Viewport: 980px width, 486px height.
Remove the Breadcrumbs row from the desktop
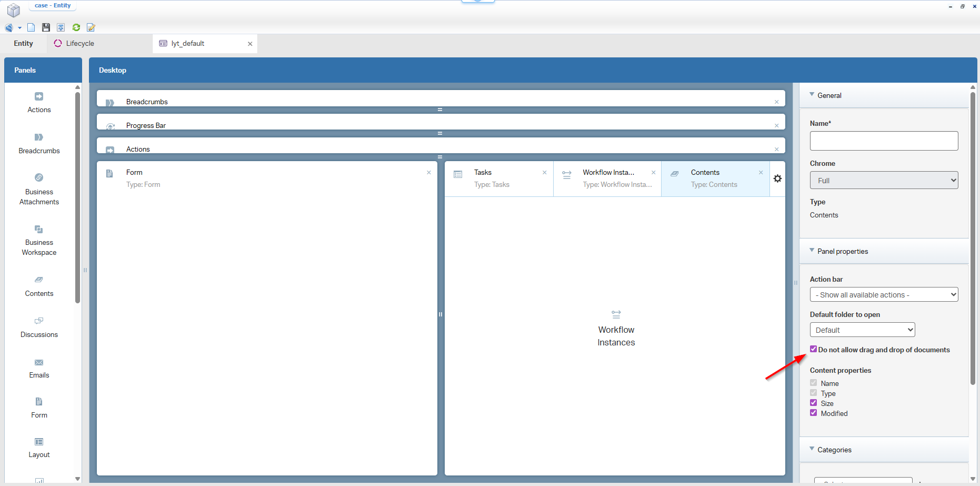point(776,102)
